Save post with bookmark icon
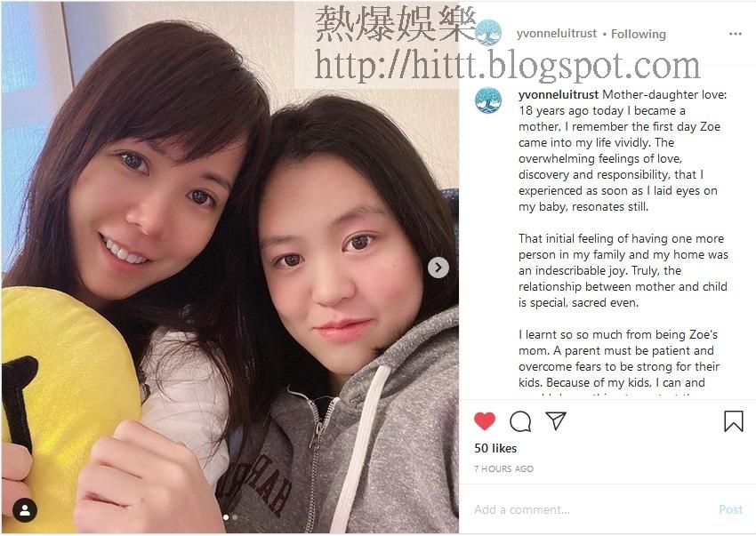This screenshot has height=536, width=756. [734, 420]
